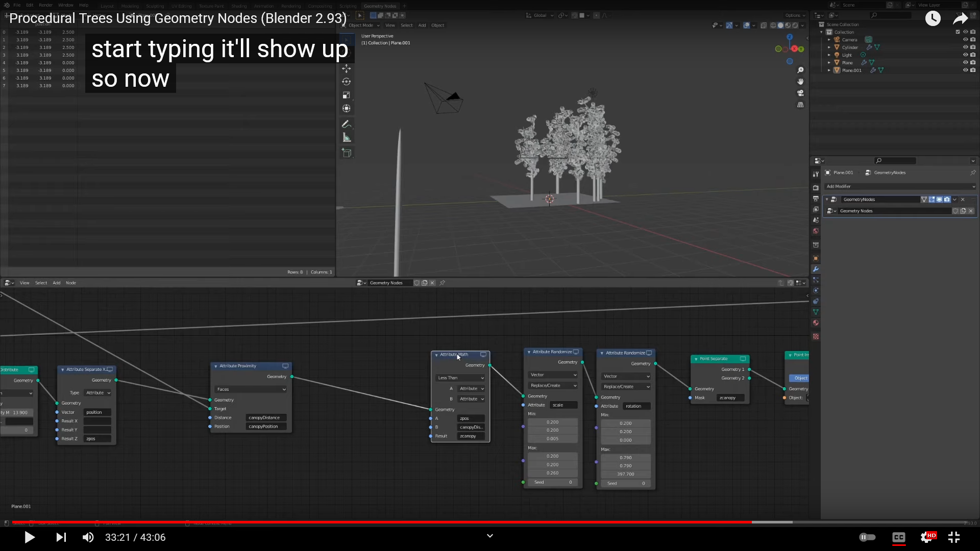Click the viewport pan hand icon
Viewport: 980px width, 551px height.
(x=800, y=82)
